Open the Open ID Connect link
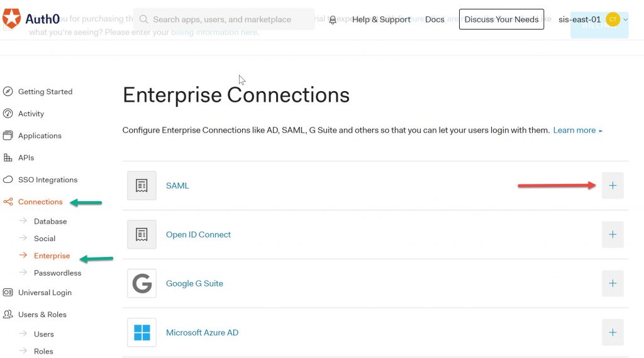The width and height of the screenshot is (644, 358). 198,234
